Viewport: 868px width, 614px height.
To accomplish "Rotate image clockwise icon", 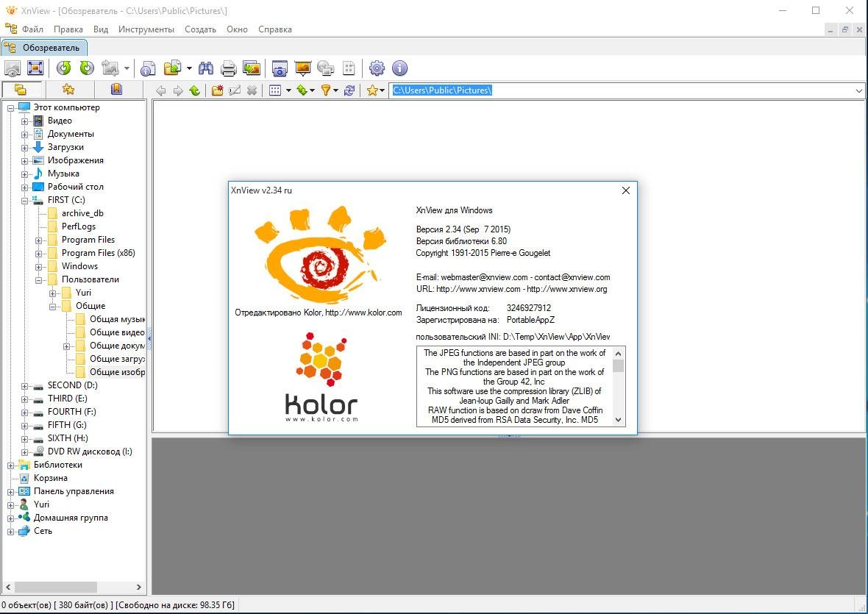I will click(87, 68).
